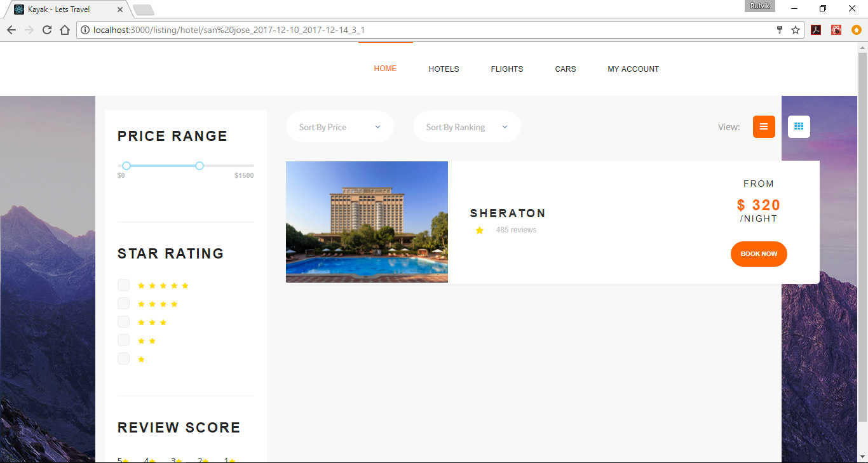The width and height of the screenshot is (868, 463).
Task: Click Sheraton yellow rating star
Action: [480, 230]
